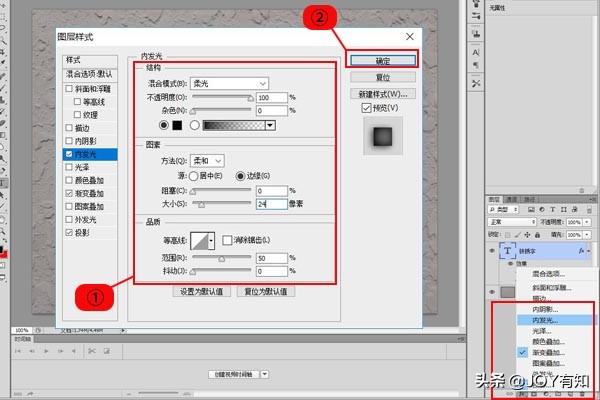Enable 斜面和浮雕 checkbox in style list
This screenshot has width=600, height=400.
(x=69, y=89)
